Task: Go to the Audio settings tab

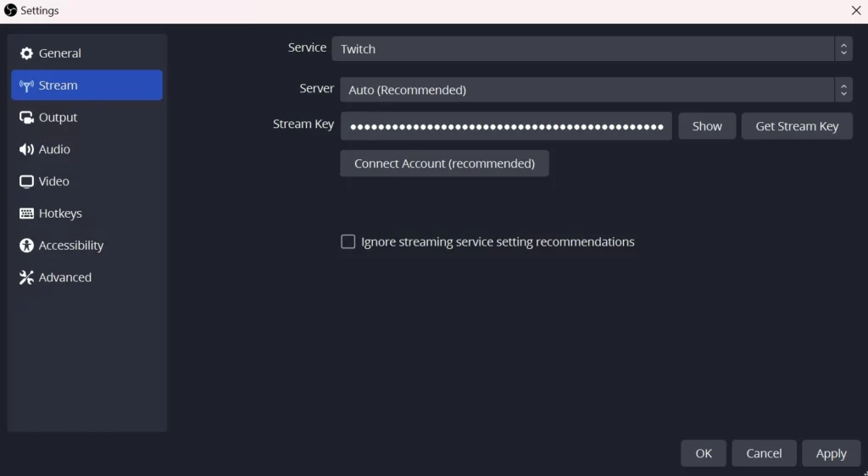Action: point(87,149)
